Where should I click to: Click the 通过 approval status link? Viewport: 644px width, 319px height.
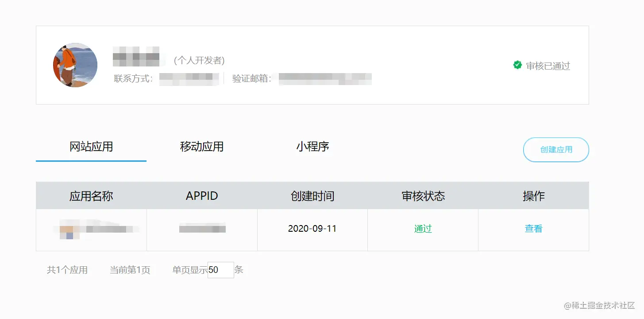(x=422, y=229)
